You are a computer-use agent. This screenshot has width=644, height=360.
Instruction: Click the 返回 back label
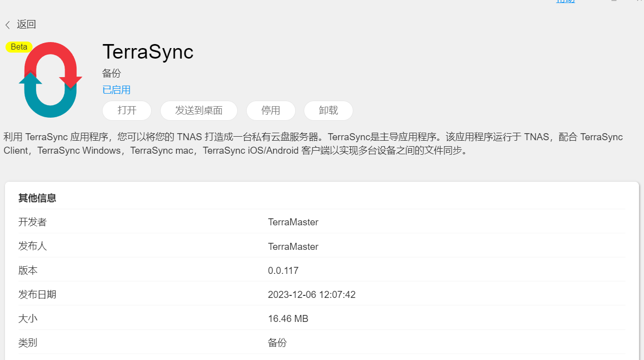point(27,25)
